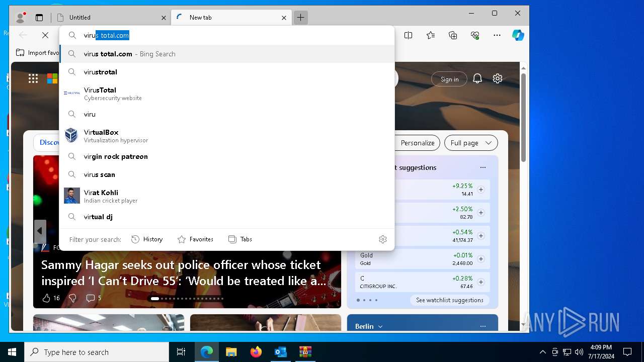This screenshot has width=644, height=362.
Task: Open volume control in system tray
Action: coord(579,352)
